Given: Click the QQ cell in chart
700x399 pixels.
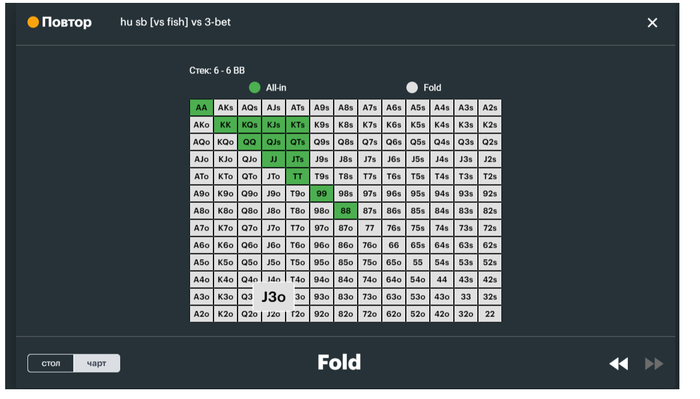Looking at the screenshot, I should pyautogui.click(x=250, y=142).
